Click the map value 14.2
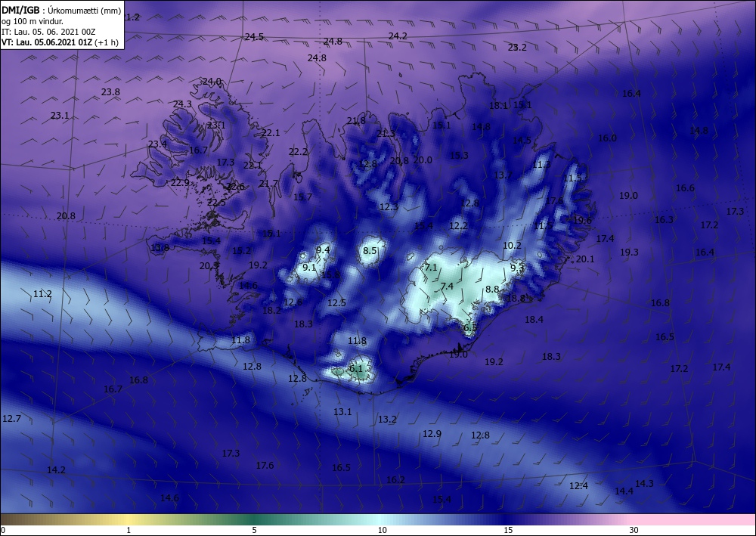 click(x=56, y=469)
